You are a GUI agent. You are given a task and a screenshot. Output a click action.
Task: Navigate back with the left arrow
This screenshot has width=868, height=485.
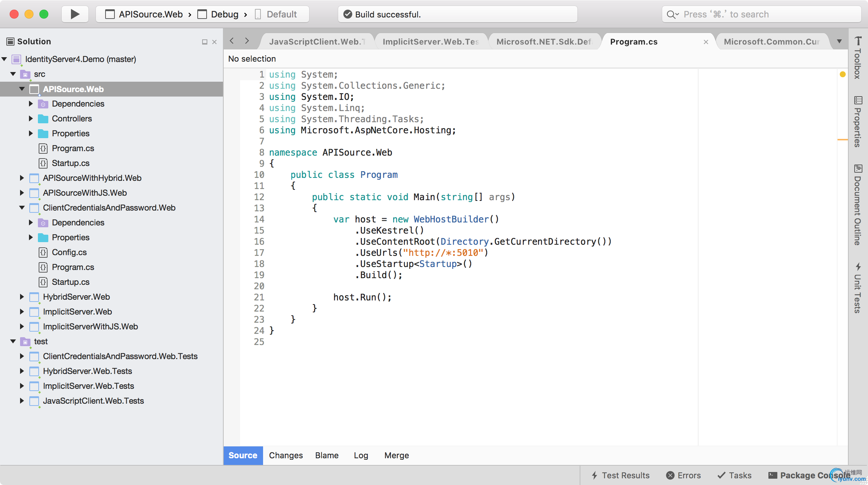(232, 40)
